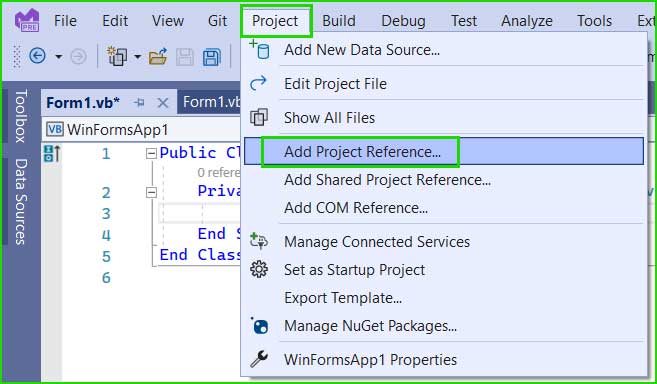
Task: Click the Open File folder icon
Action: [x=158, y=56]
